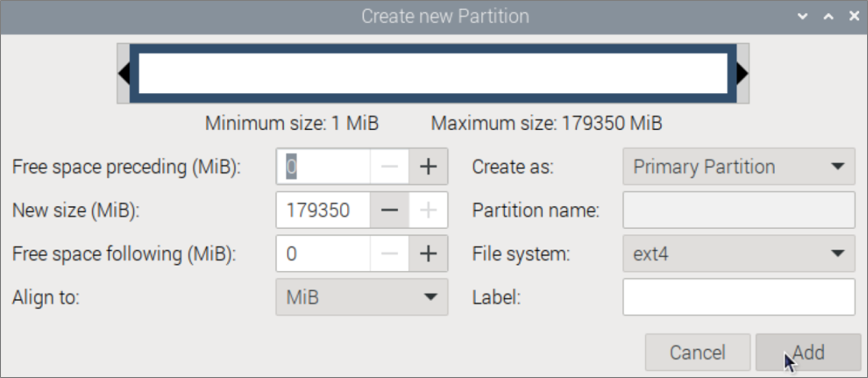Click the 'Create new Partition' title text
868x378 pixels.
[445, 16]
